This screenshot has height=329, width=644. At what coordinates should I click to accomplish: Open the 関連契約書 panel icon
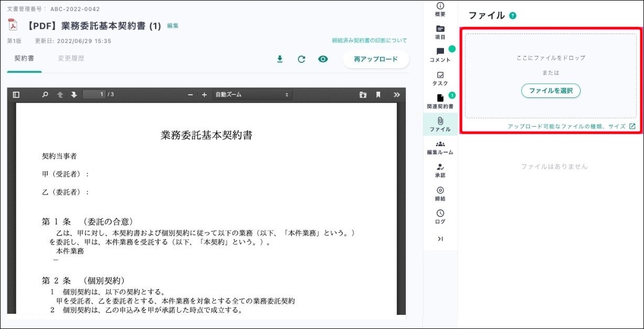click(440, 101)
